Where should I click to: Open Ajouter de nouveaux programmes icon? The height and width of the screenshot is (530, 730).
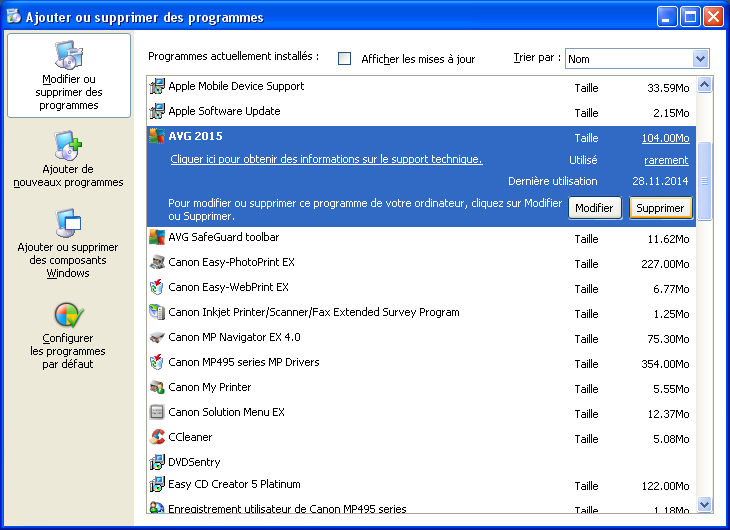coord(68,145)
